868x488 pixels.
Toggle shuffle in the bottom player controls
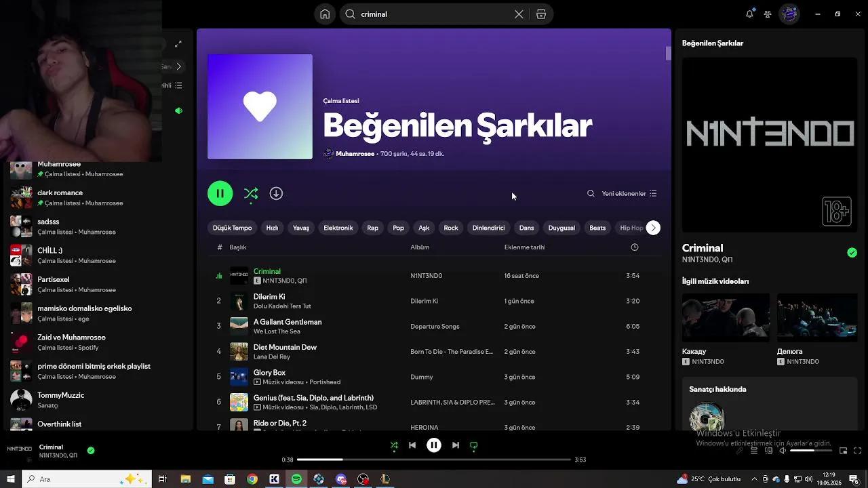[394, 445]
